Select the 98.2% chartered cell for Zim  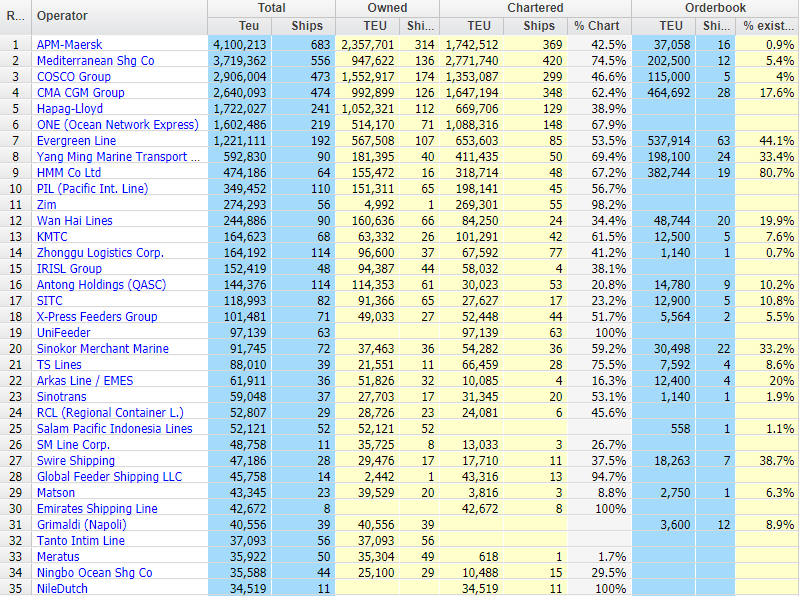[x=599, y=205]
